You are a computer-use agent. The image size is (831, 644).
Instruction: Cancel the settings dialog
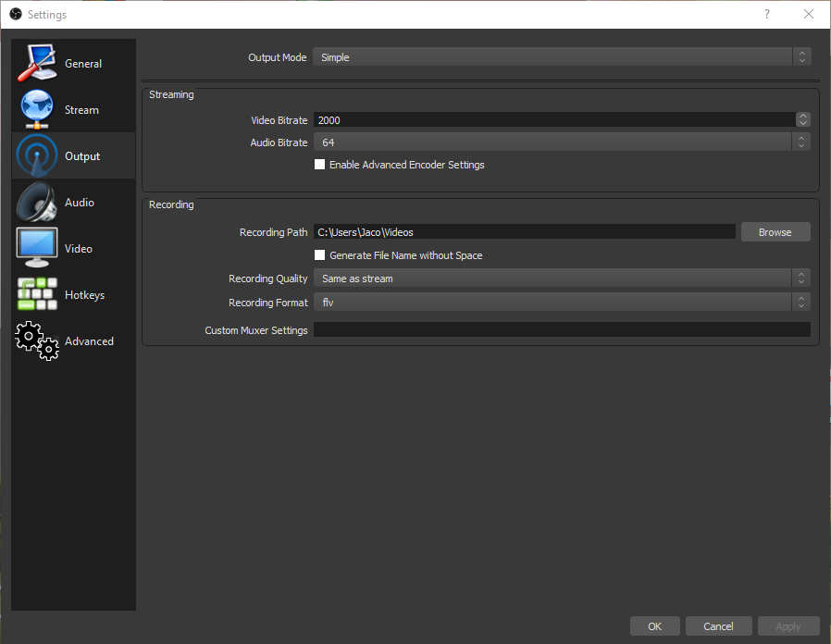click(718, 626)
